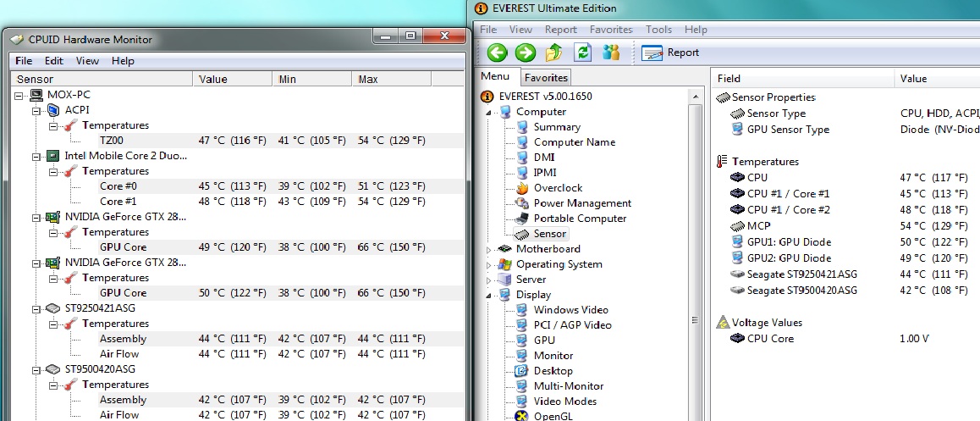Expand the Operating System node in EVEREST
Image resolution: width=980 pixels, height=421 pixels.
click(489, 264)
